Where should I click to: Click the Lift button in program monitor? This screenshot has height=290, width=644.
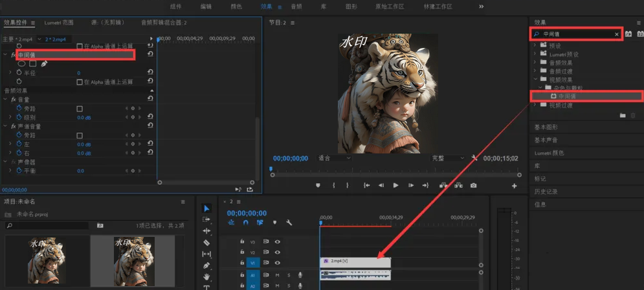pos(443,186)
